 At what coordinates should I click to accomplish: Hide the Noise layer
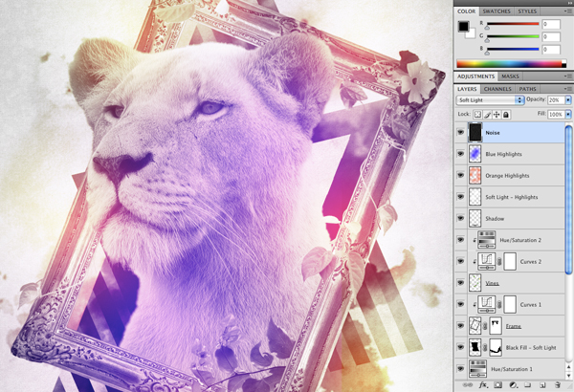click(x=460, y=133)
